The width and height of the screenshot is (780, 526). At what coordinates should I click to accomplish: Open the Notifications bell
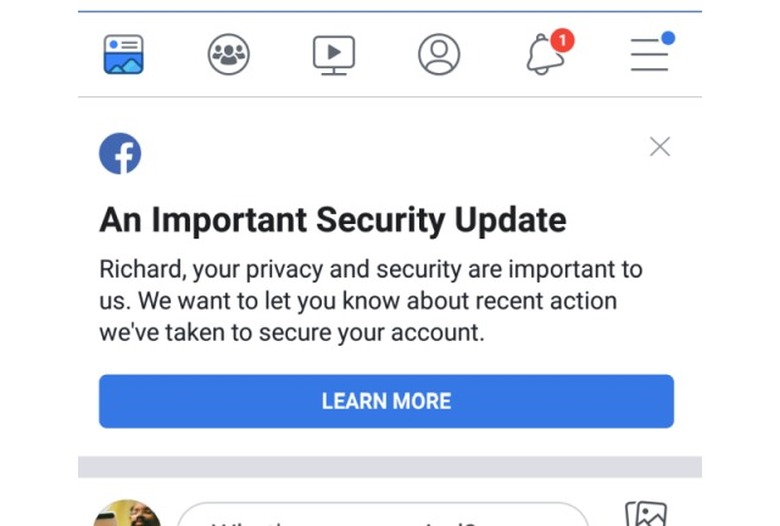point(545,55)
